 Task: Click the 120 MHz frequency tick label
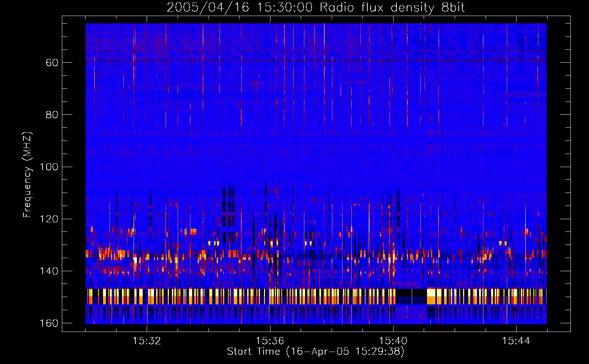pos(49,219)
